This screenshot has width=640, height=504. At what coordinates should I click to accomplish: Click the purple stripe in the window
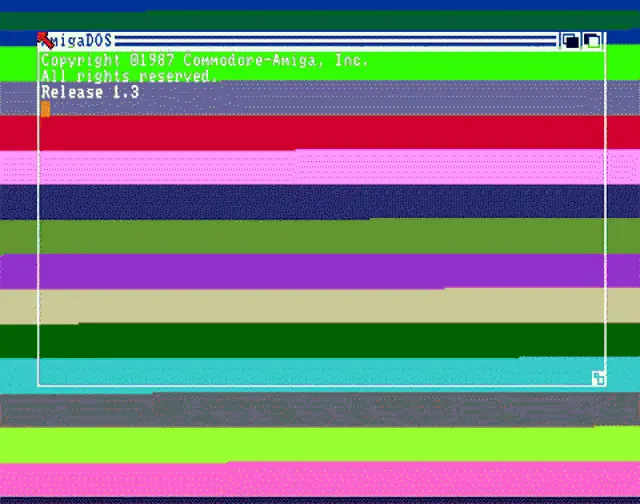pos(320,271)
